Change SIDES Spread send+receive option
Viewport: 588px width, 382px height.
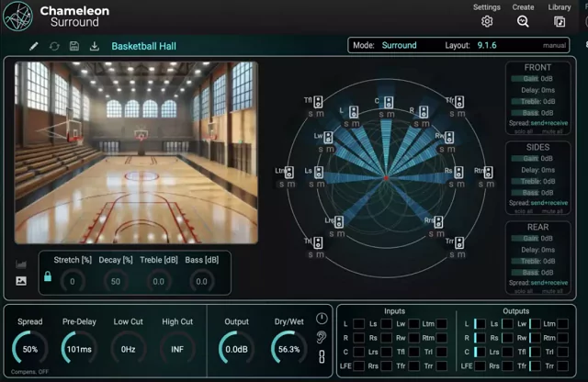(549, 203)
